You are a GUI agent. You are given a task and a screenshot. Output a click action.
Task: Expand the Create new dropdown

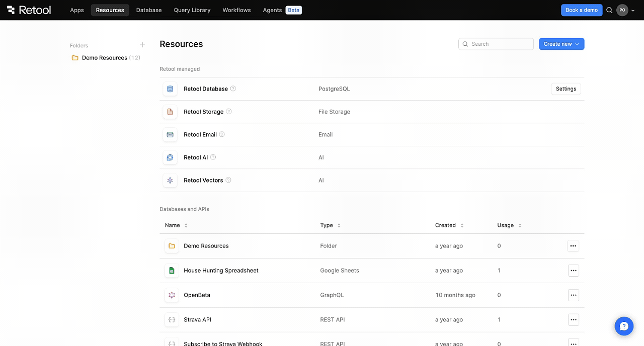[x=561, y=44]
